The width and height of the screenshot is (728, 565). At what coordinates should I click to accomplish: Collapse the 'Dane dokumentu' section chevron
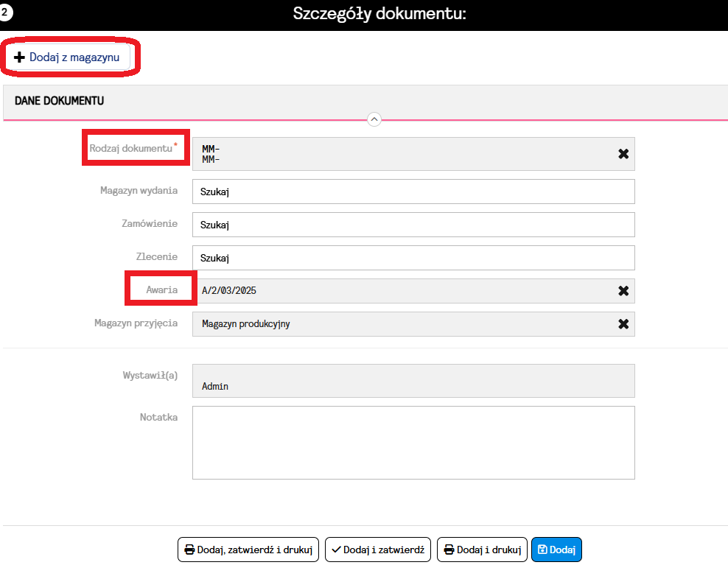coord(374,119)
